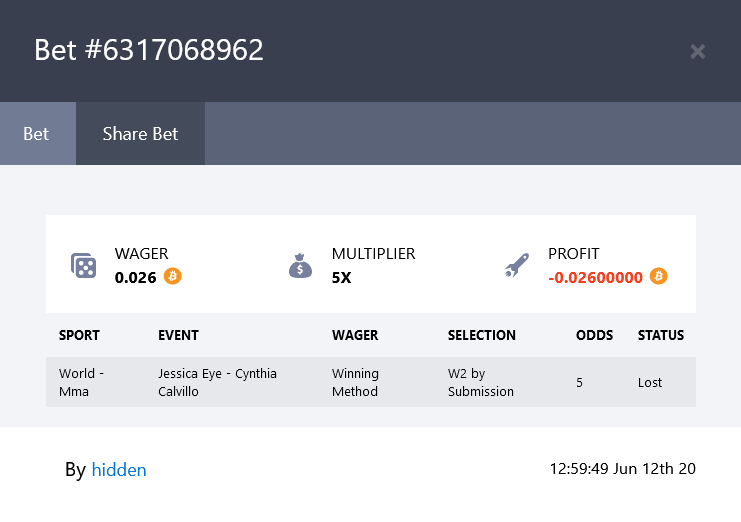Click the Bitcoin icon beside wager amount

(172, 276)
